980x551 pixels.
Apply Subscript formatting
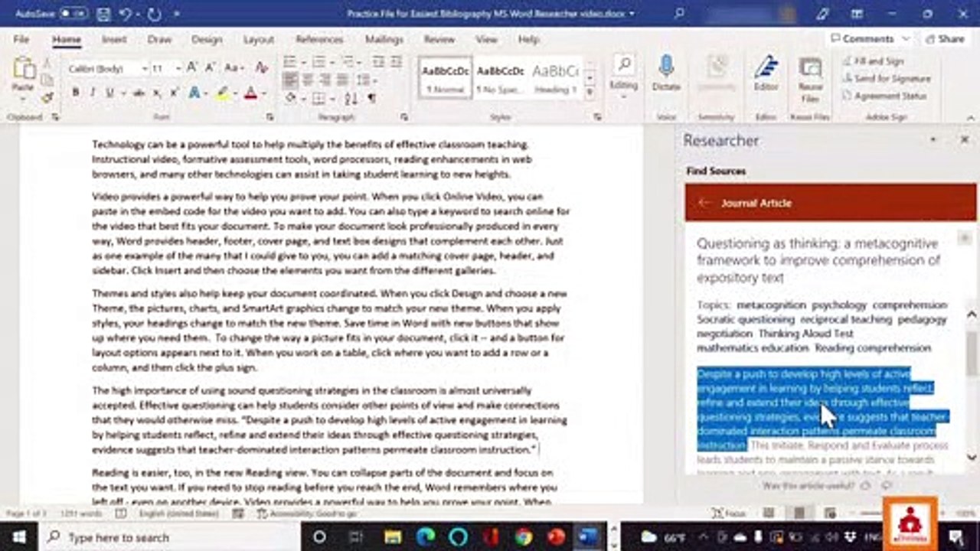point(156,93)
